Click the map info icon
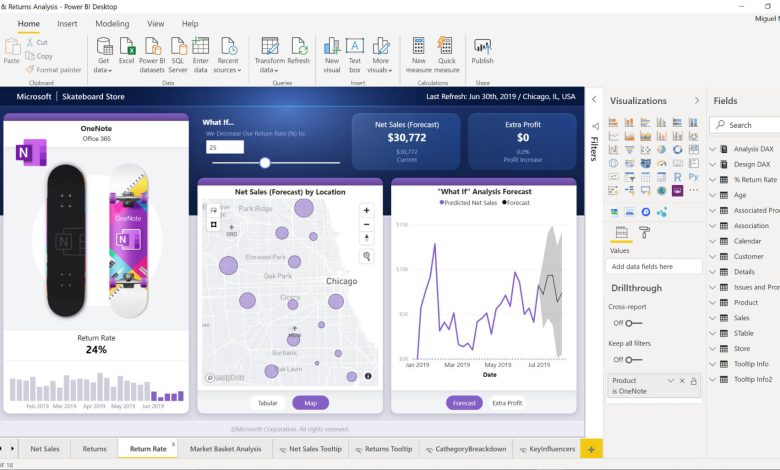 pos(368,376)
